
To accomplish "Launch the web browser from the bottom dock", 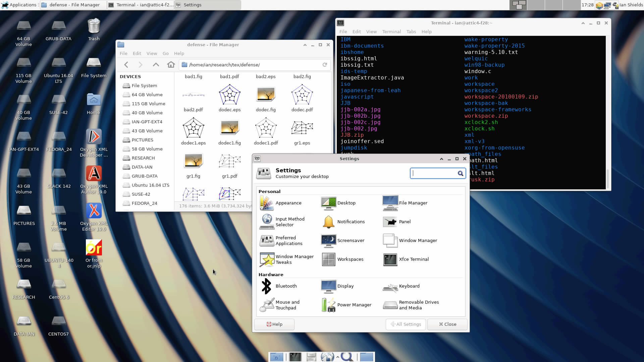I will click(327, 357).
